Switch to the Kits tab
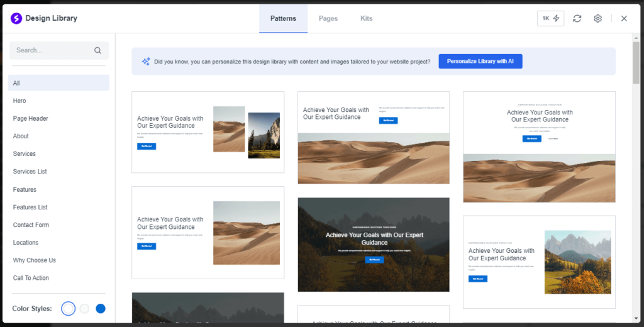This screenshot has height=327, width=644. (367, 18)
